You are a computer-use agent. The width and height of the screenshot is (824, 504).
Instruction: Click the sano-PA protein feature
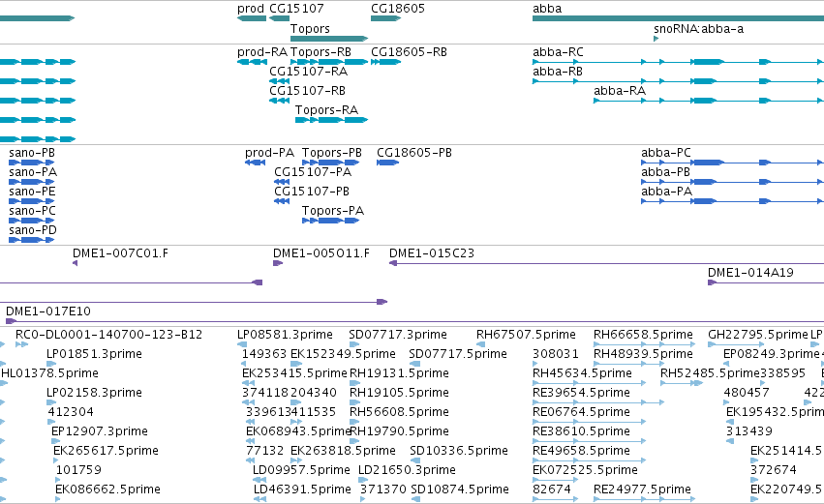coord(32,182)
